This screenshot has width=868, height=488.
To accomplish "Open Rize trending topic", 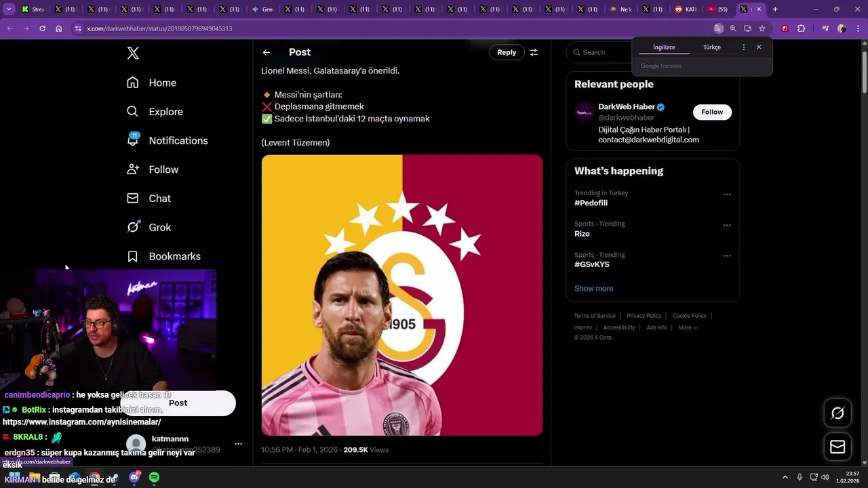I will 582,234.
